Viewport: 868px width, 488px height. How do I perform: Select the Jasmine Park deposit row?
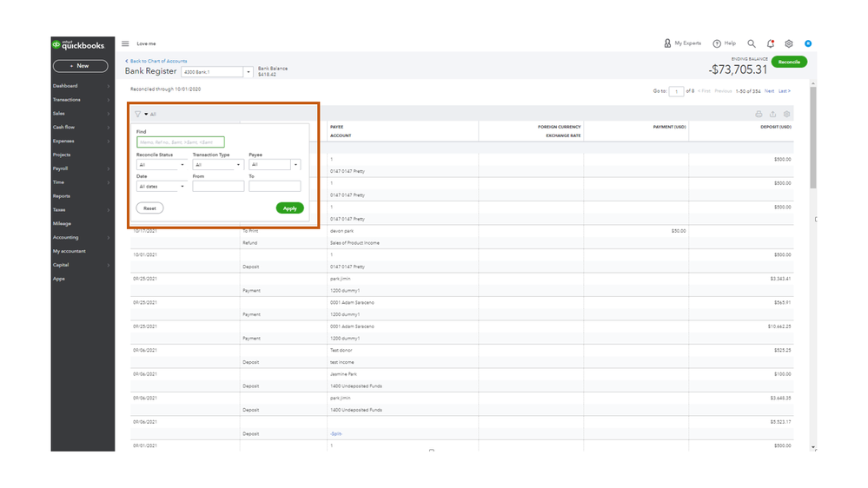point(461,380)
